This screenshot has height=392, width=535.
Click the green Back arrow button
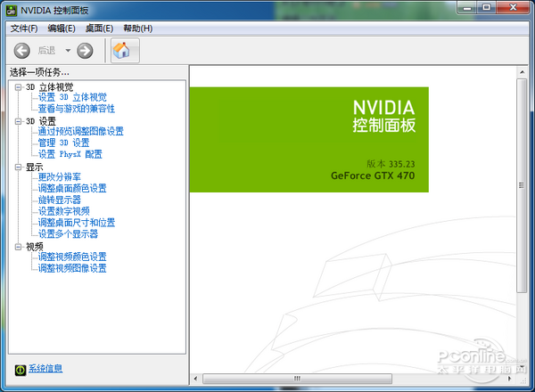22,51
